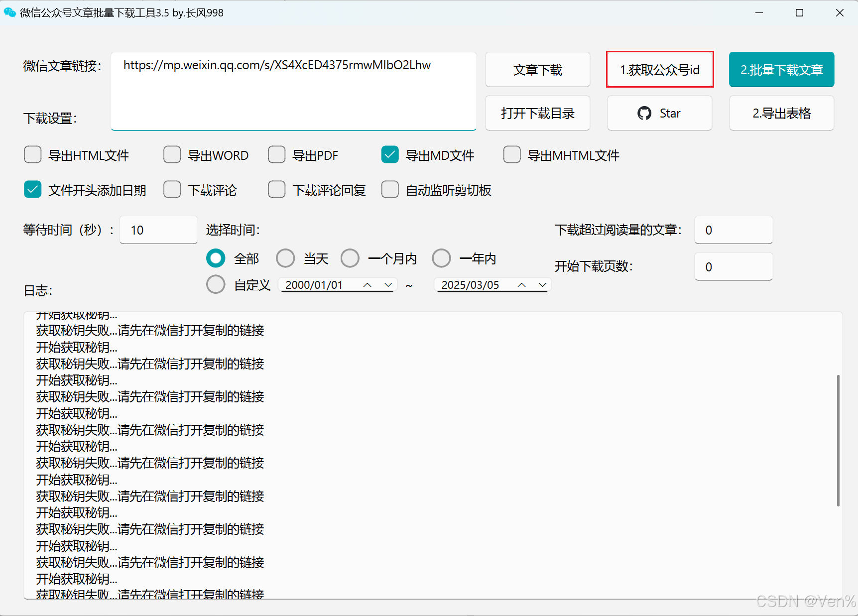
Task: Decrease end date 2025/03/05 with down arrow
Action: [x=543, y=285]
